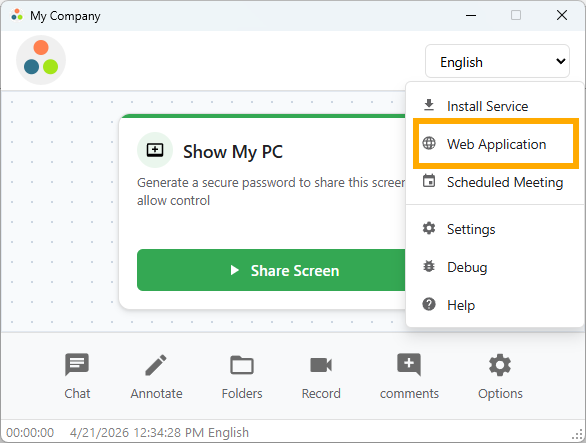Viewport: 586px width, 443px height.
Task: Open the Options gear icon
Action: [500, 365]
